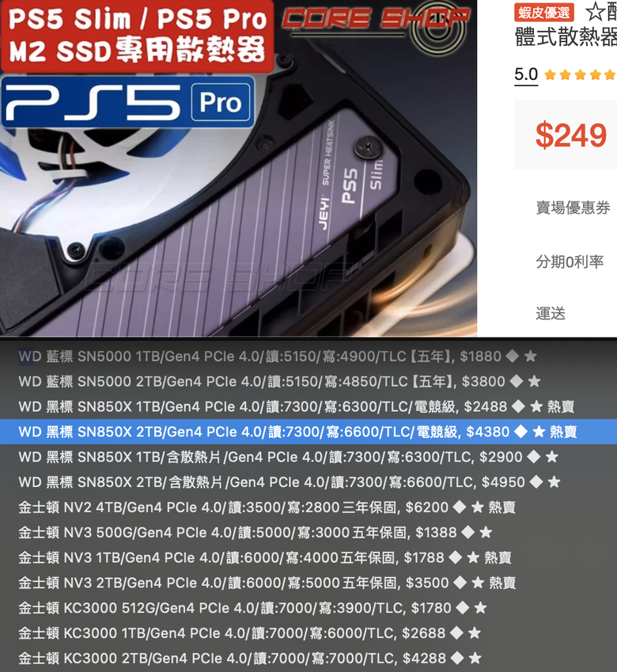Image resolution: width=617 pixels, height=672 pixels.
Task: Select 金士頓 KC3000 1TB $2688 item
Action: [308, 633]
